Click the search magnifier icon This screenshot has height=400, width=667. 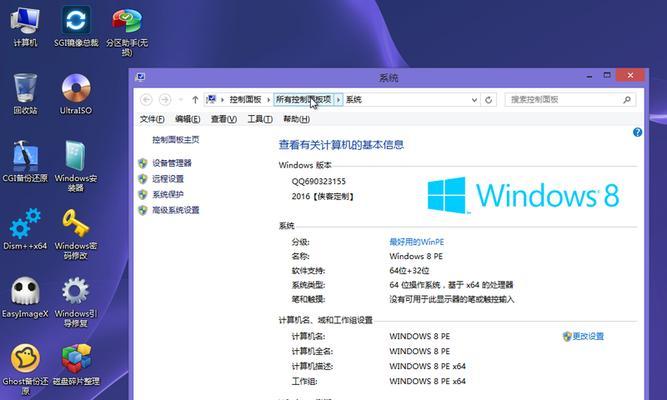coord(627,100)
